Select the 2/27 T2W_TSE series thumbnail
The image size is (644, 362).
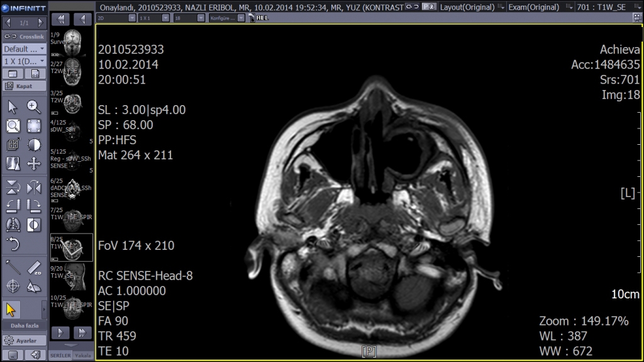pos(72,72)
